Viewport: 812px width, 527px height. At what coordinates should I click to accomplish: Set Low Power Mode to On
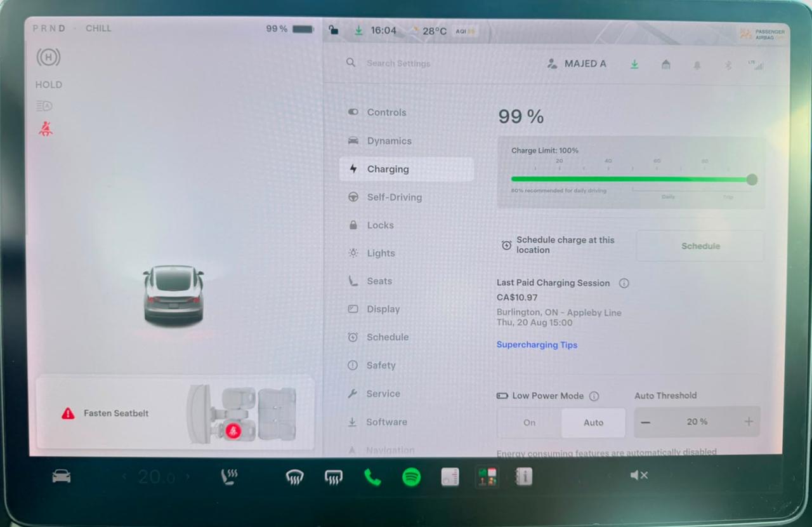coord(529,423)
